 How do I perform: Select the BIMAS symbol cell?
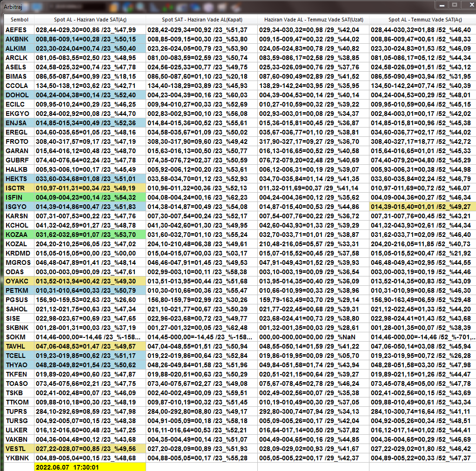point(19,76)
